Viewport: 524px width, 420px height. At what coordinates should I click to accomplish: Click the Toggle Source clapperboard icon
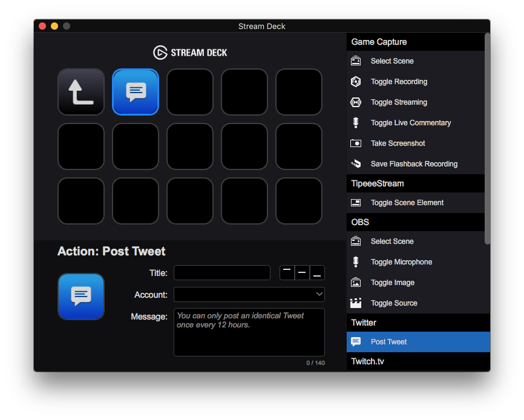(x=356, y=303)
